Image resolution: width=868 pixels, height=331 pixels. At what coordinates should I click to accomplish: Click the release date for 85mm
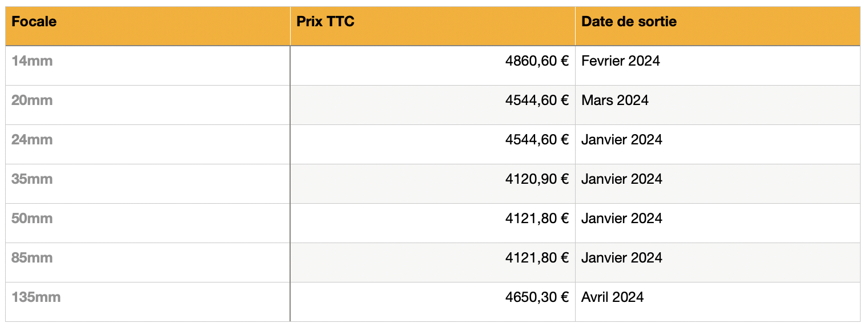[622, 258]
